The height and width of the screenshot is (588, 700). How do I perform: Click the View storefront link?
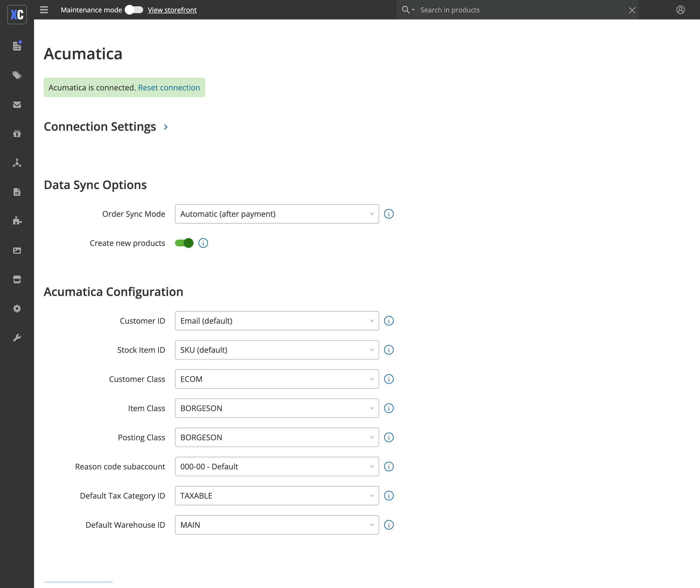point(172,10)
